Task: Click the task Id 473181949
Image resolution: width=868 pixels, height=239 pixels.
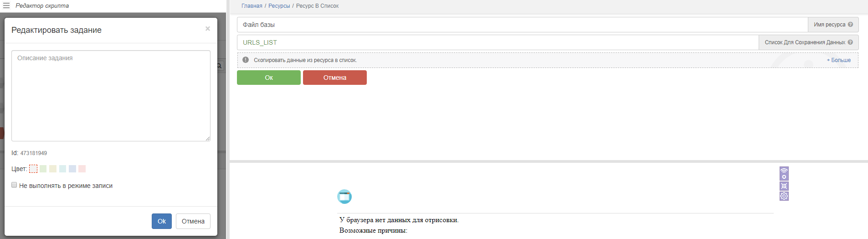Action: [x=34, y=153]
